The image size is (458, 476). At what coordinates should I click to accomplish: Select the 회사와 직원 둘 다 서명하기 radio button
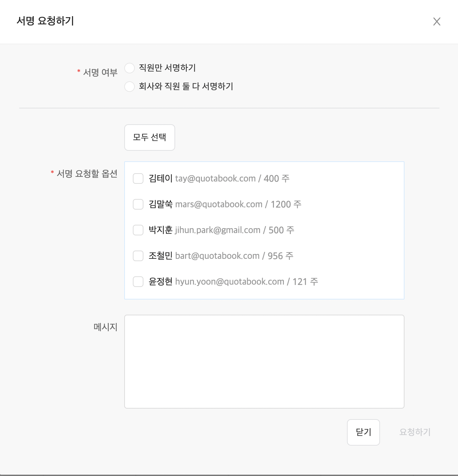[x=130, y=87]
